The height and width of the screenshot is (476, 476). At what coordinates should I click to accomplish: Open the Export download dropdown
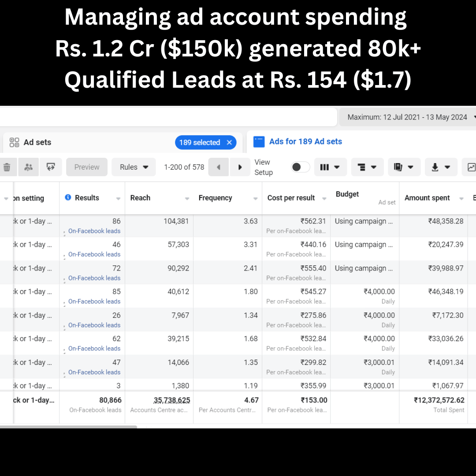click(441, 167)
